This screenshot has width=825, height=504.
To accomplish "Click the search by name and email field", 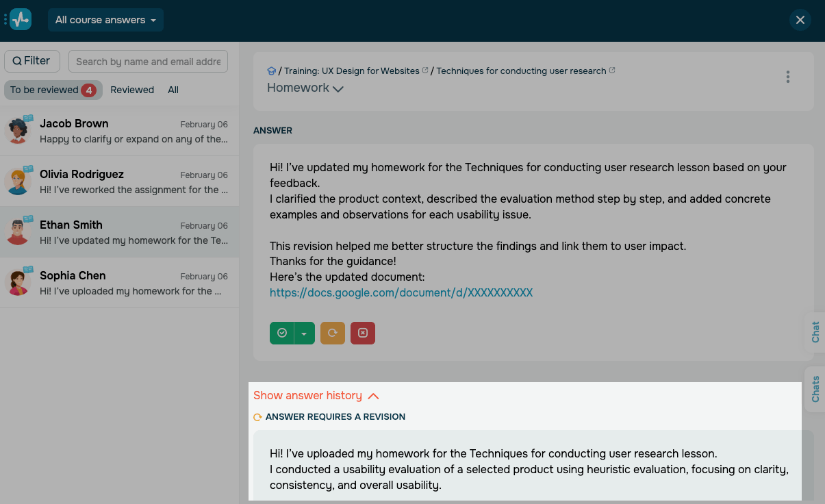I will tap(148, 61).
